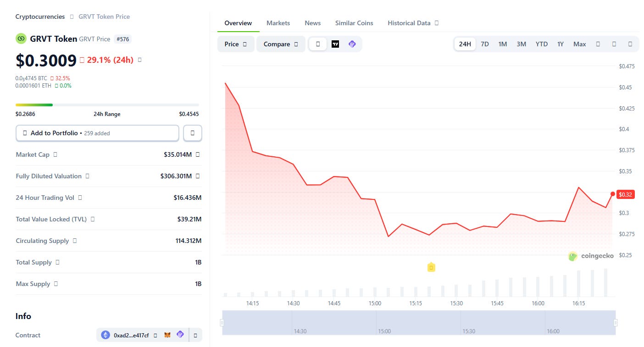Select the Max time range
This screenshot has width=644, height=347.
pos(580,44)
